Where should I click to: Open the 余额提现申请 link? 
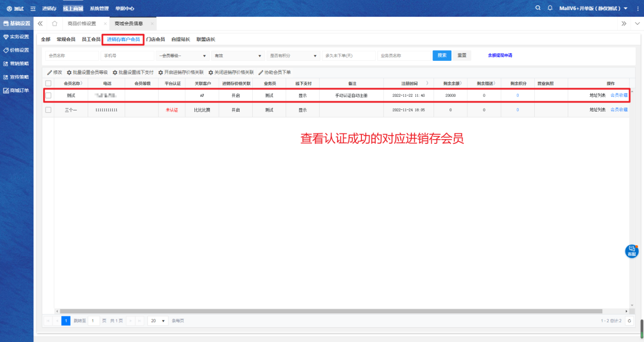(500, 55)
